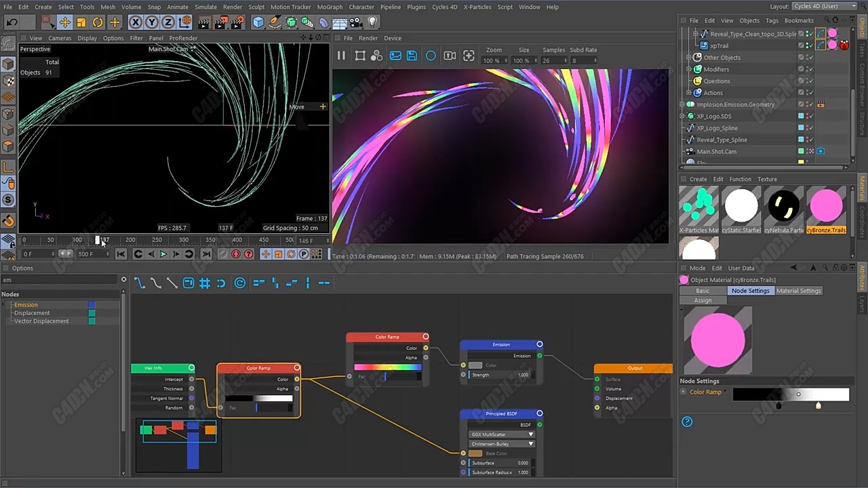Viewport: 868px width, 488px height.
Task: Click the Spline Pen tool icon
Action: click(x=275, y=22)
